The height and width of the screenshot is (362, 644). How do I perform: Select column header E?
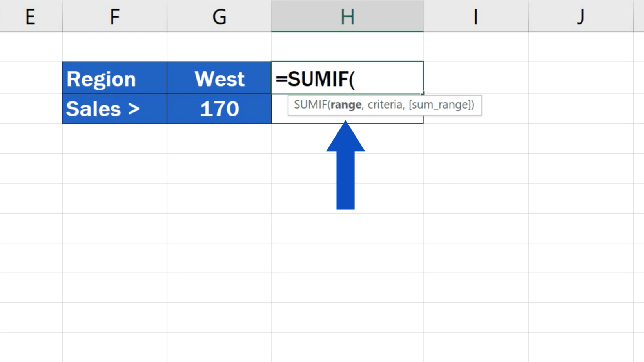(31, 16)
